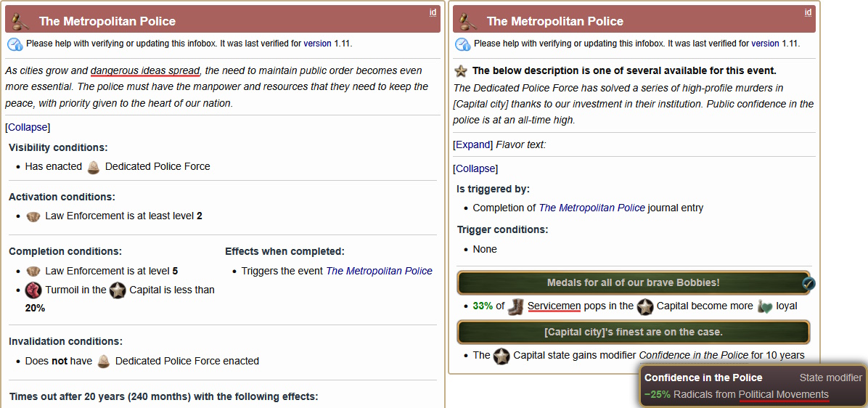Click handcuffs icon in Activation conditions row
The height and width of the screenshot is (408, 868).
pyautogui.click(x=33, y=216)
